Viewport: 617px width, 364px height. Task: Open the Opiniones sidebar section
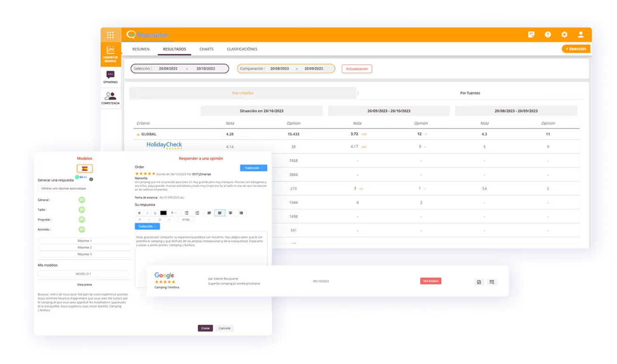click(110, 77)
